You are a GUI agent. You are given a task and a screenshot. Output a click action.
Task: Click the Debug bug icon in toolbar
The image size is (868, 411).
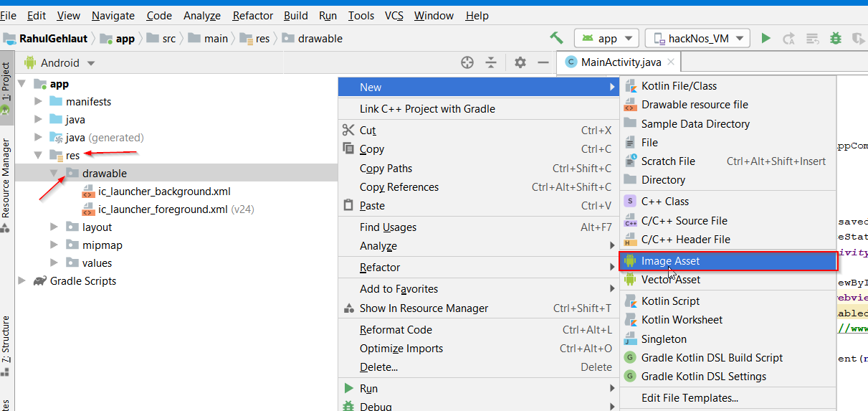point(836,38)
